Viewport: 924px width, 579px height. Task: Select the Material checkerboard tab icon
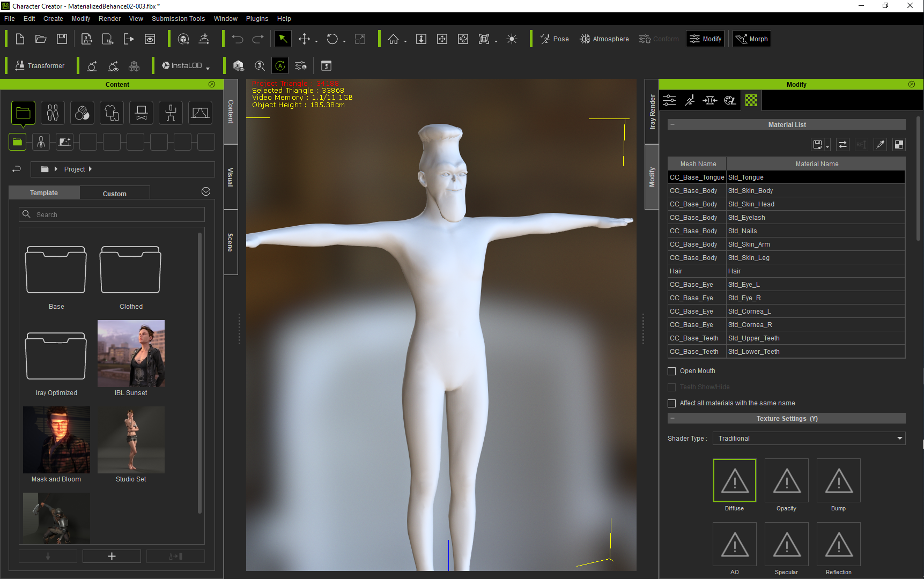751,100
